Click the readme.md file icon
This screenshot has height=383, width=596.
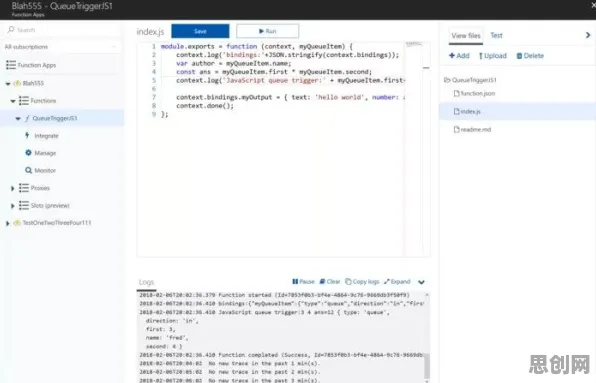click(457, 130)
